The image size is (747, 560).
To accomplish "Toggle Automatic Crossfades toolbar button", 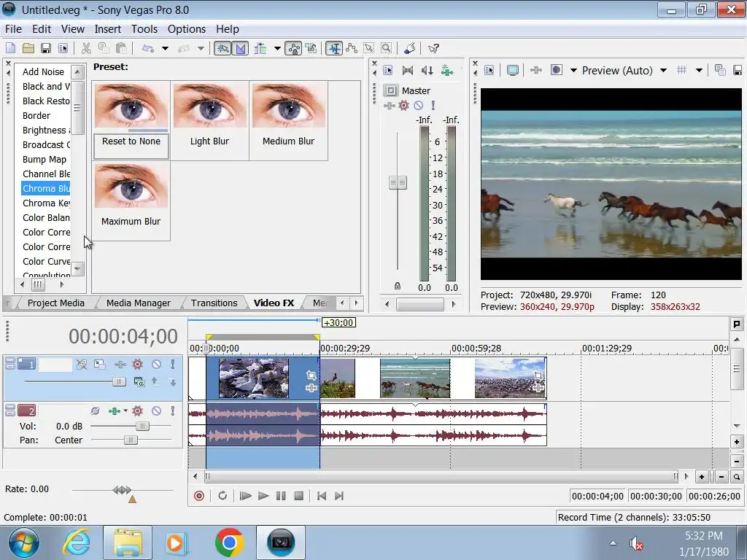I will [x=241, y=48].
